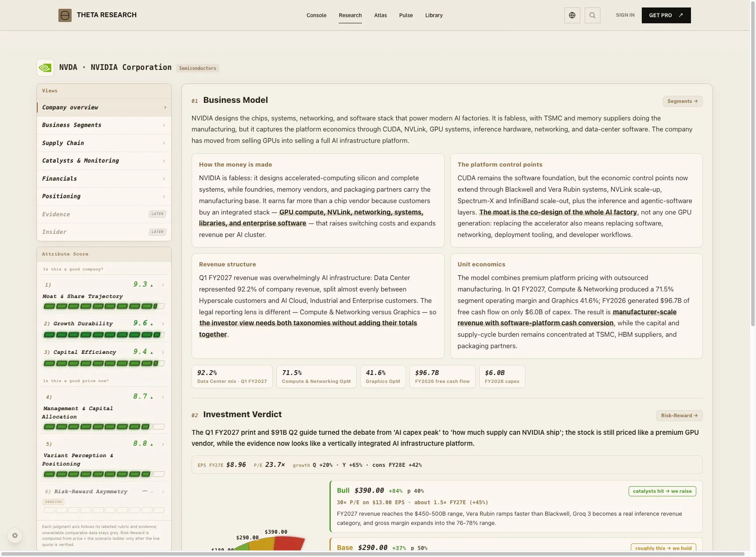
Task: Click the 92.2% Data Center mix stat
Action: click(x=232, y=377)
